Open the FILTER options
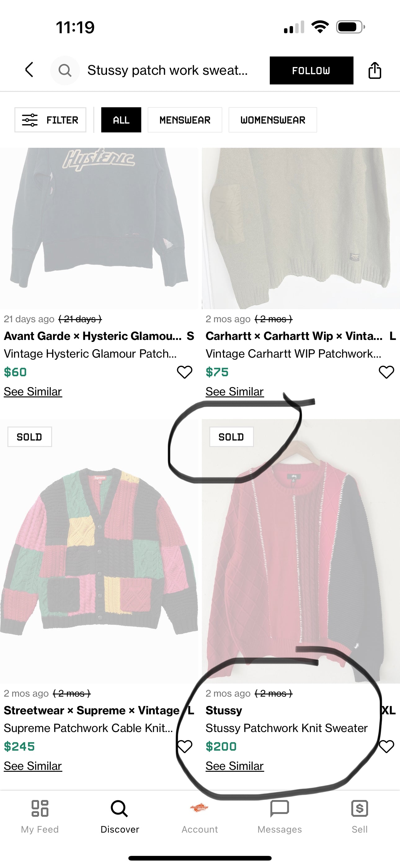Image resolution: width=400 pixels, height=868 pixels. tap(50, 120)
